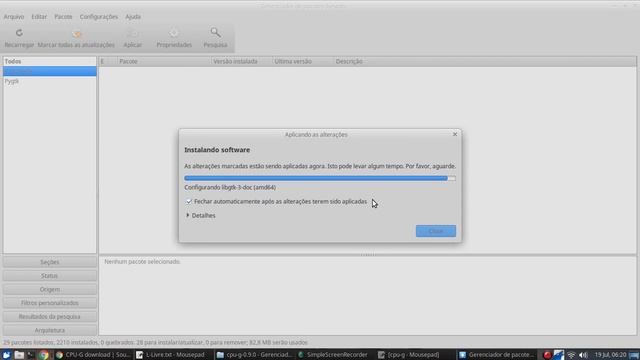Click the E status column header
The height and width of the screenshot is (360, 640).
pos(108,61)
